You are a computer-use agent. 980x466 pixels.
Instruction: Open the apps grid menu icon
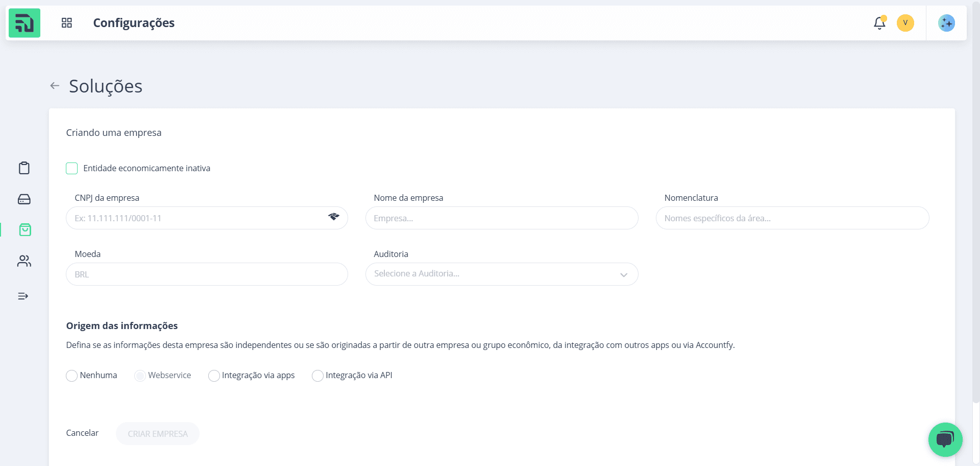click(x=67, y=22)
